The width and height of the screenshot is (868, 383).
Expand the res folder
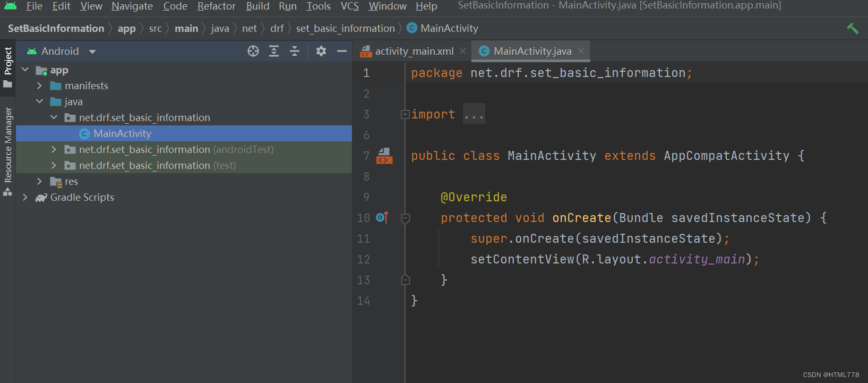(x=39, y=181)
